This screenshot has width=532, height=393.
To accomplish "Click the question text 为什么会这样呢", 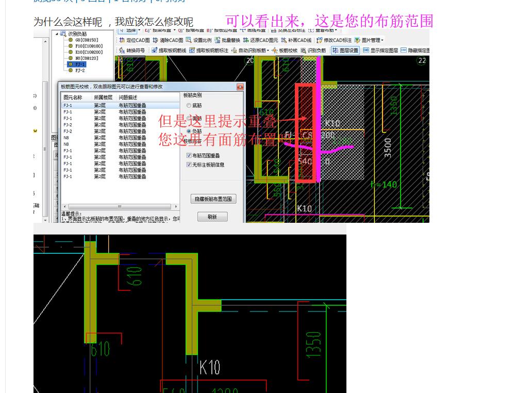I will 68,22.
